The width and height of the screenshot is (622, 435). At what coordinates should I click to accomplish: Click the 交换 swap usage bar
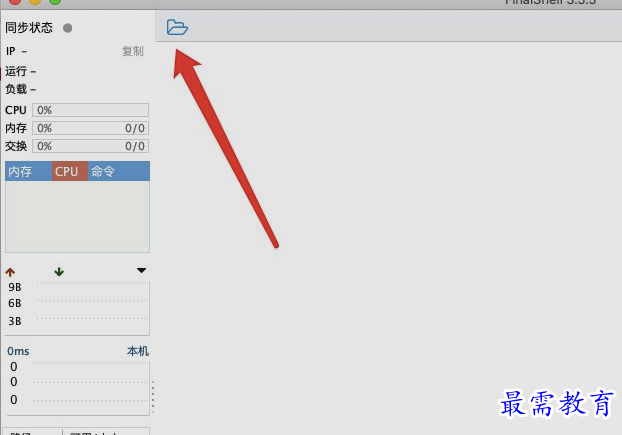(90, 146)
